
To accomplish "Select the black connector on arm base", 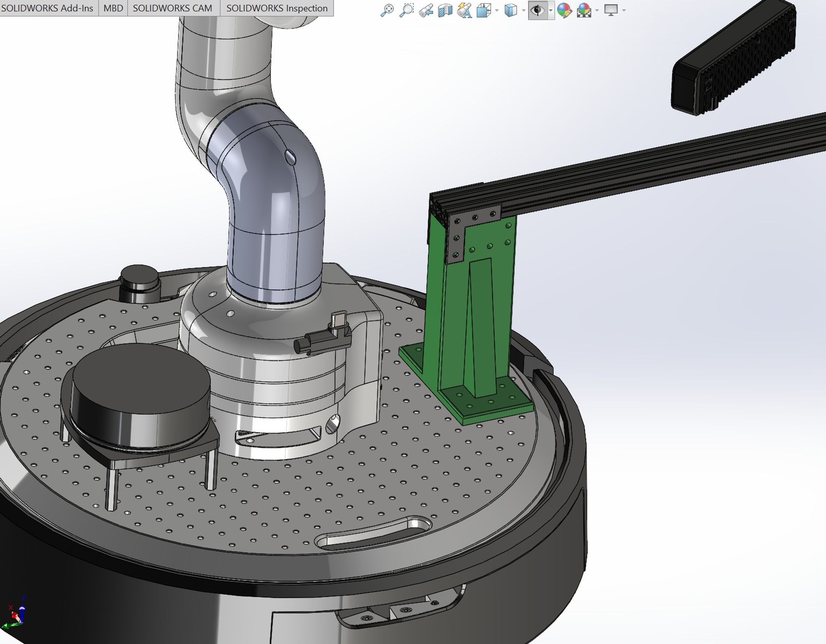I will pos(323,339).
